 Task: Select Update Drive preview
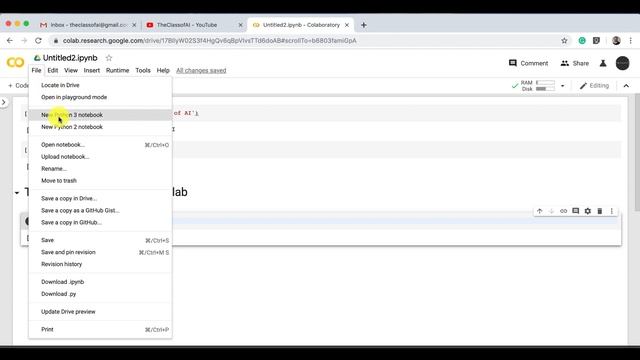100,312
